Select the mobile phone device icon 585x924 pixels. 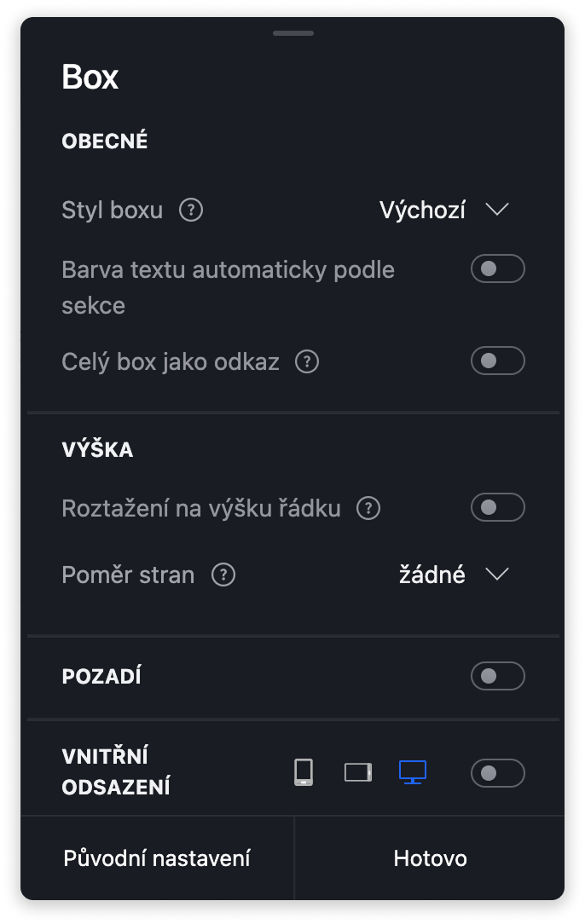(x=304, y=772)
